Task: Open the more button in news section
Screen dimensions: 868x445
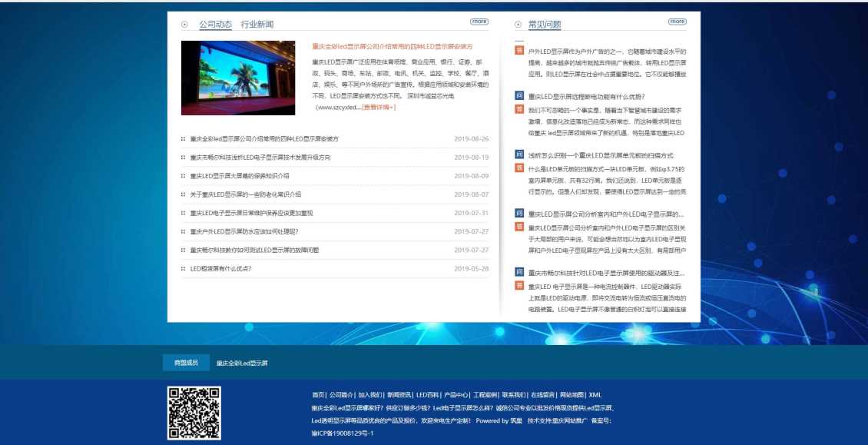Action: coord(479,22)
